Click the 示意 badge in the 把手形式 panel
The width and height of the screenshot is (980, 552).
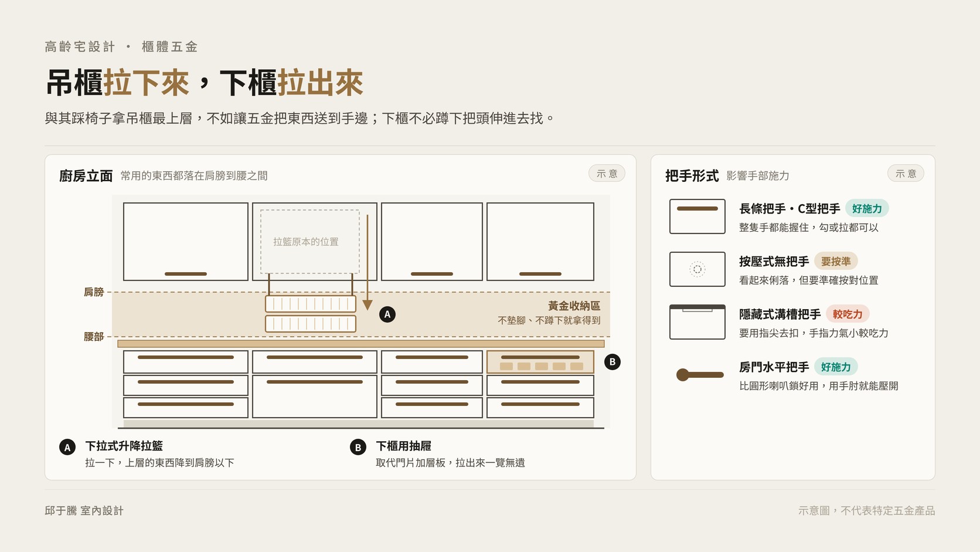(906, 174)
